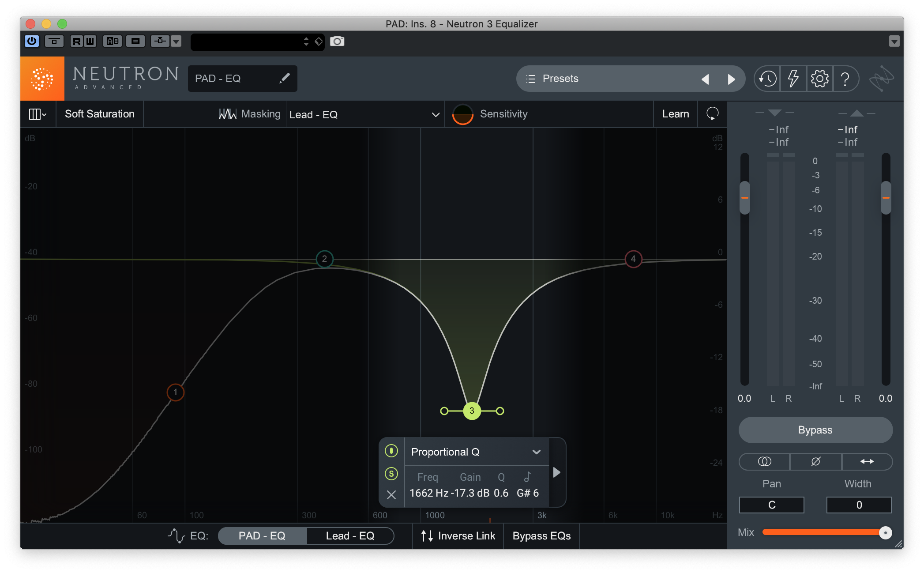Select EQ node 4
This screenshot has height=573, width=924.
click(x=633, y=259)
